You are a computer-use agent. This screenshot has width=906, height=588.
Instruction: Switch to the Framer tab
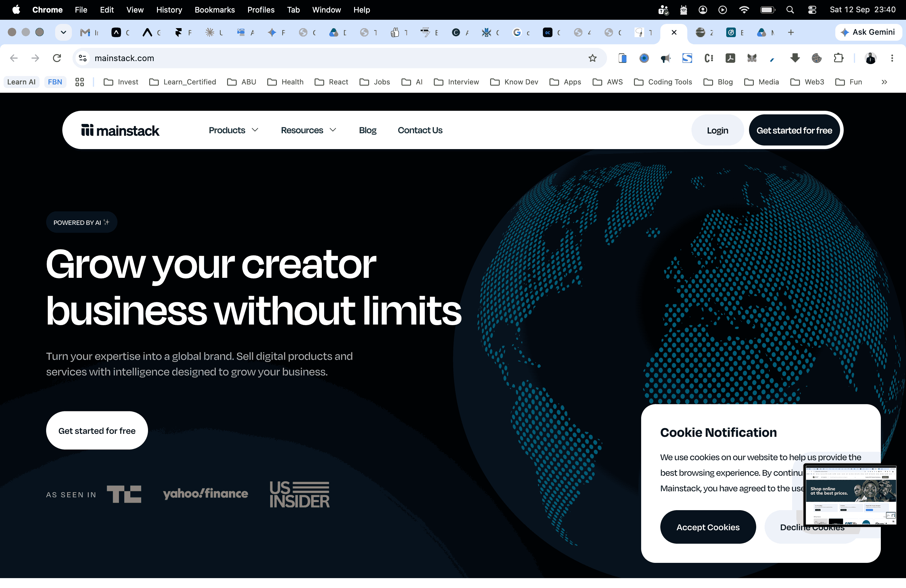pos(178,32)
